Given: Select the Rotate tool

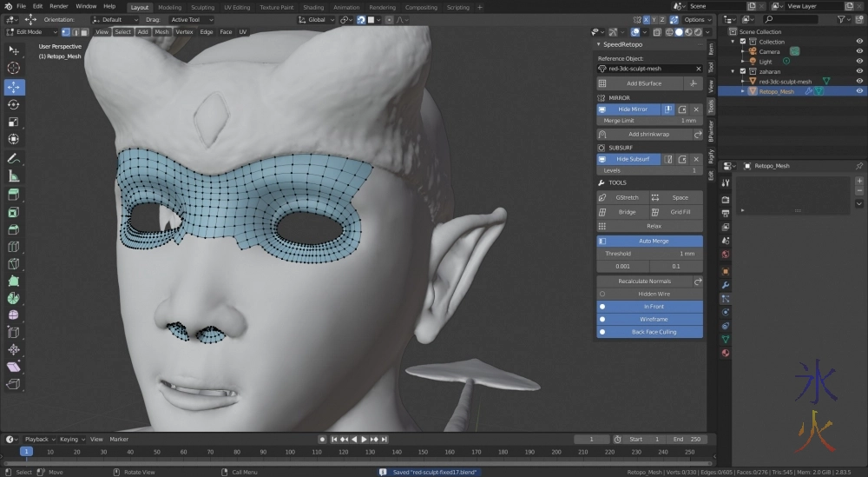Looking at the screenshot, I should point(14,104).
